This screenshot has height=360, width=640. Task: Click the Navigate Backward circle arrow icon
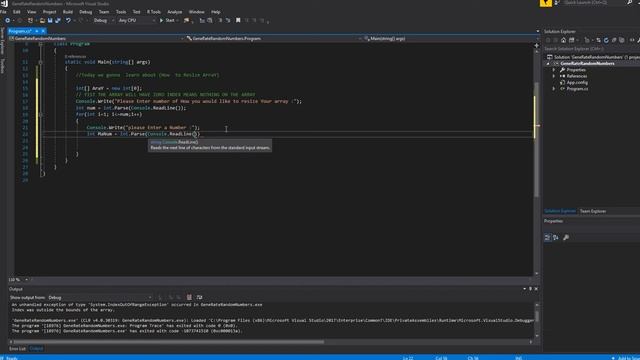coord(7,20)
